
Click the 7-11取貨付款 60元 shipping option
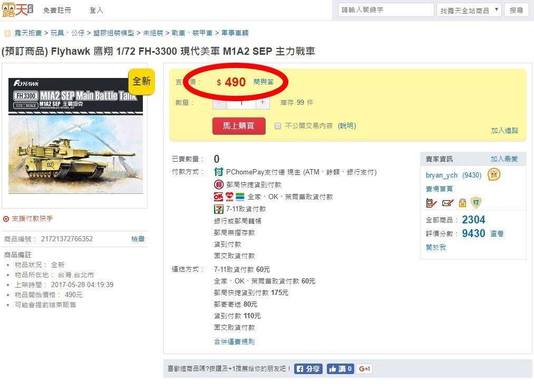pyautogui.click(x=242, y=270)
